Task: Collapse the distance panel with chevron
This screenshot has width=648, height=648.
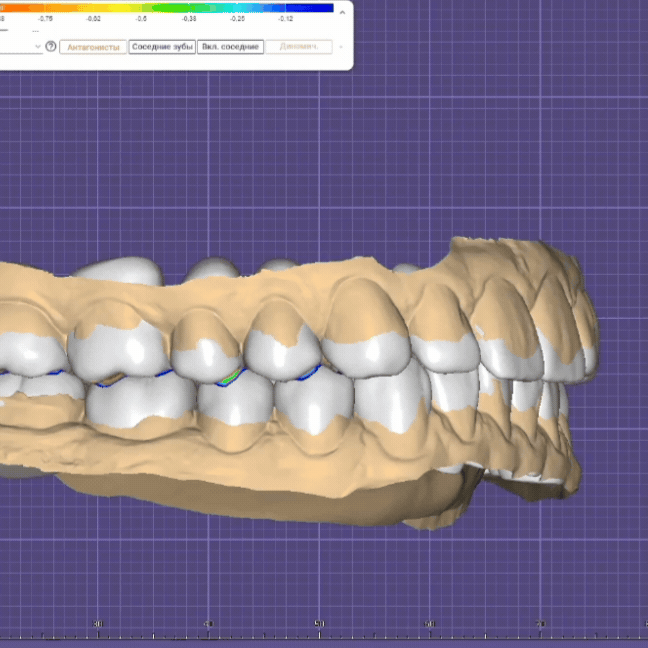Action: [x=342, y=12]
